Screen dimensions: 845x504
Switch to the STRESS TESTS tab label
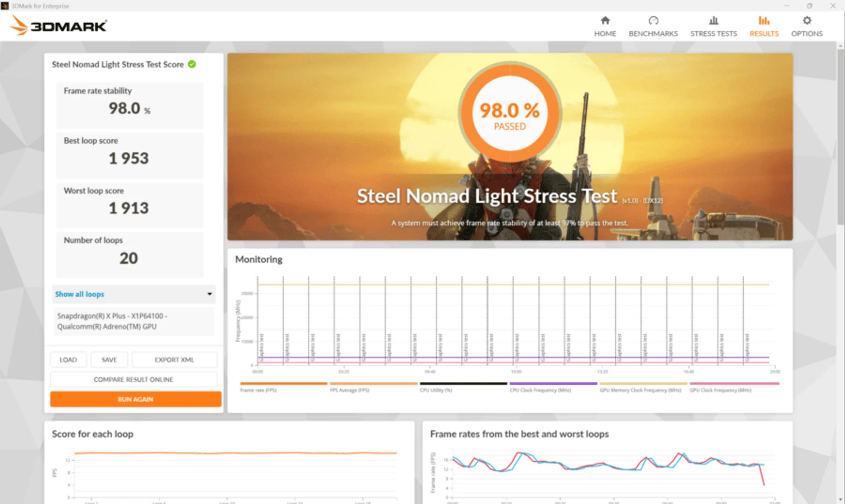pyautogui.click(x=713, y=34)
